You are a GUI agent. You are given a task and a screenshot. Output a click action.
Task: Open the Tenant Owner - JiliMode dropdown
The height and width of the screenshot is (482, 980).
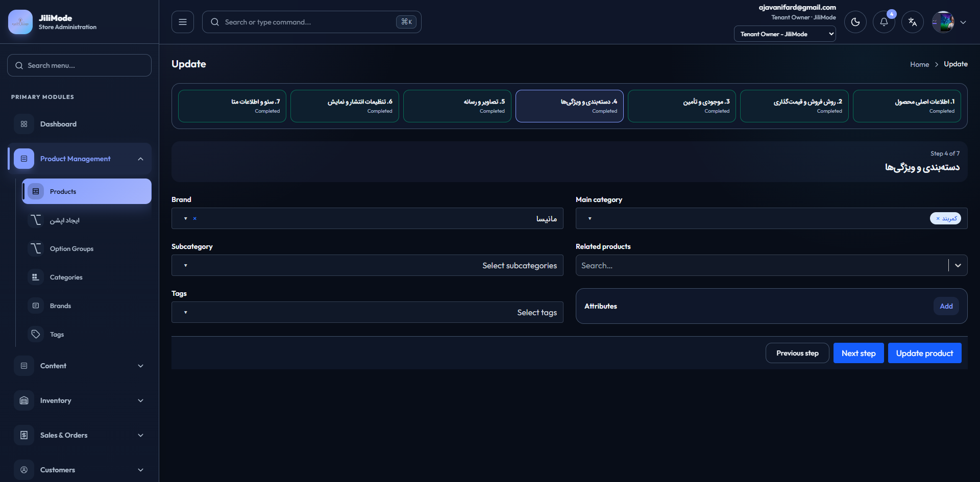pyautogui.click(x=785, y=34)
